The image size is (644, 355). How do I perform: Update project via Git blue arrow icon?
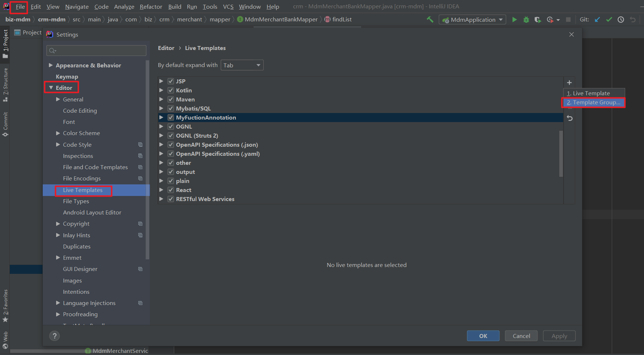tap(597, 20)
